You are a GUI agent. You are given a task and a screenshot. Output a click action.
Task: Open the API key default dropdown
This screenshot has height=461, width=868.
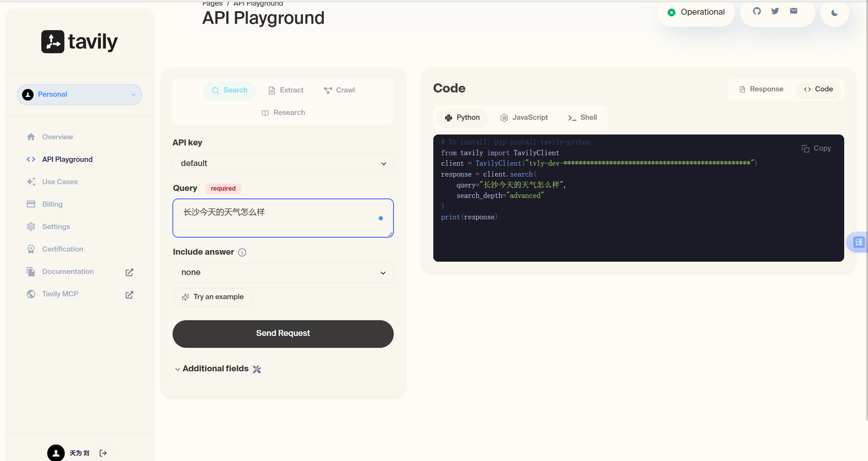(x=283, y=164)
